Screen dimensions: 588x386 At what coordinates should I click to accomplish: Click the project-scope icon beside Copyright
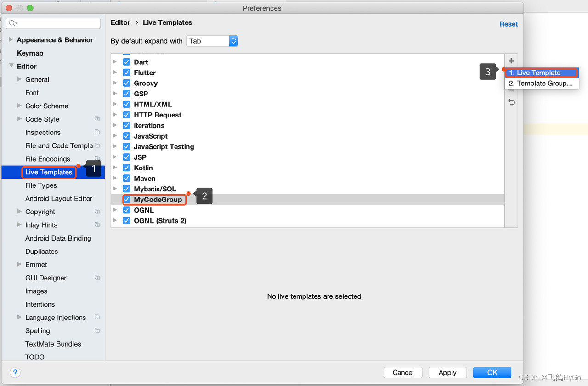tap(97, 212)
